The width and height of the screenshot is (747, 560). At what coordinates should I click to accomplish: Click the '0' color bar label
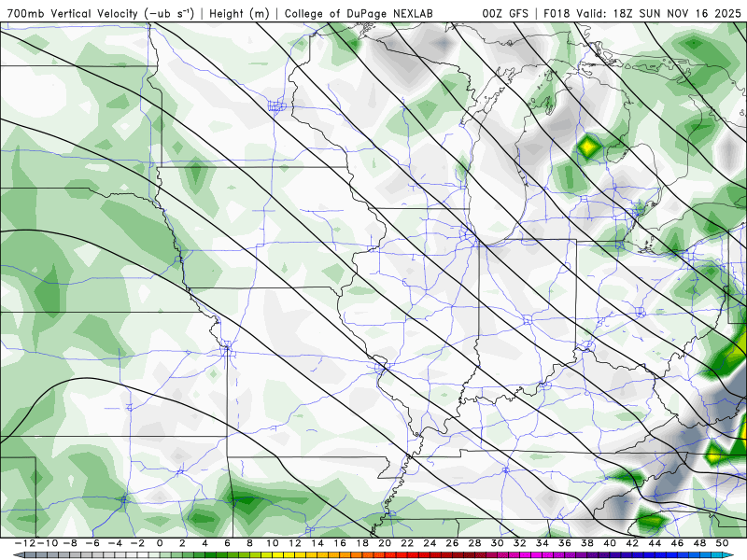pyautogui.click(x=160, y=543)
